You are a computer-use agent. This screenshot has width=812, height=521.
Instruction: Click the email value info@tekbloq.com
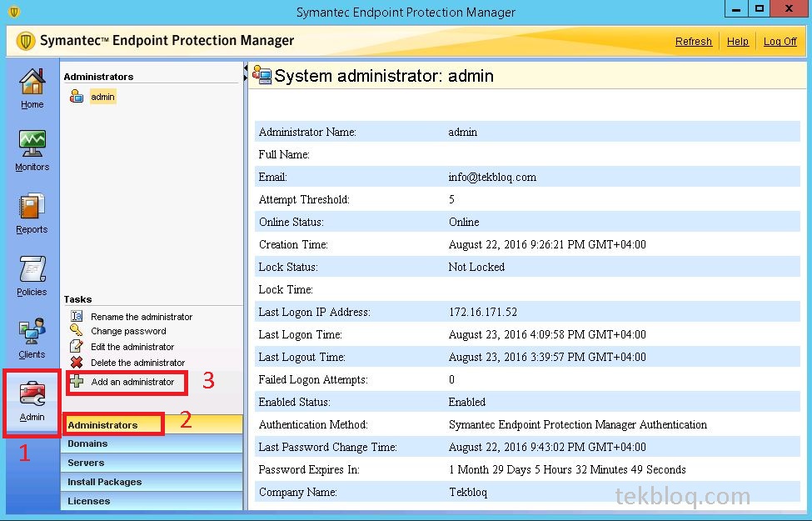[x=492, y=178]
